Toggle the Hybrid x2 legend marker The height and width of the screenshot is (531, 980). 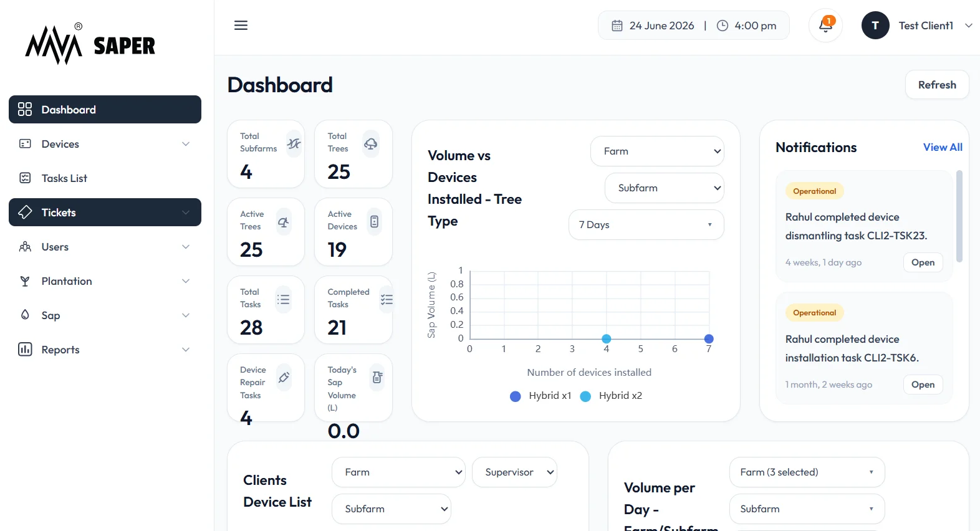pos(585,396)
